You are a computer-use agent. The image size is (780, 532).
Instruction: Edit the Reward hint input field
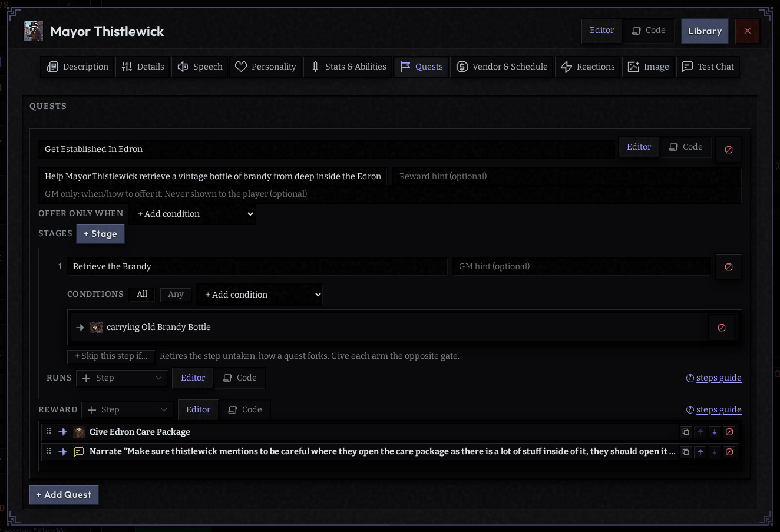tap(566, 176)
